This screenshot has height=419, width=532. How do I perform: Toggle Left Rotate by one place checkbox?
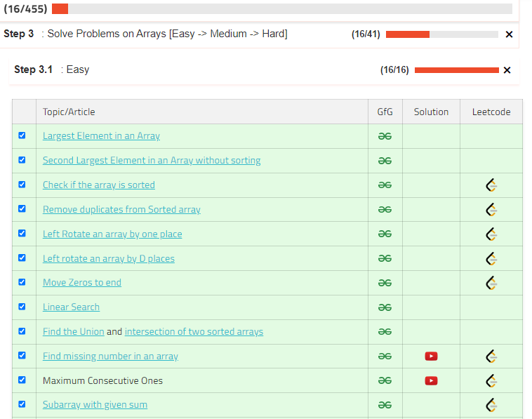[22, 233]
